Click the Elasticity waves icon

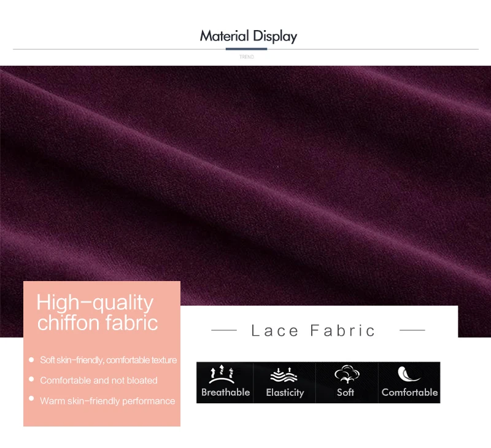284,375
